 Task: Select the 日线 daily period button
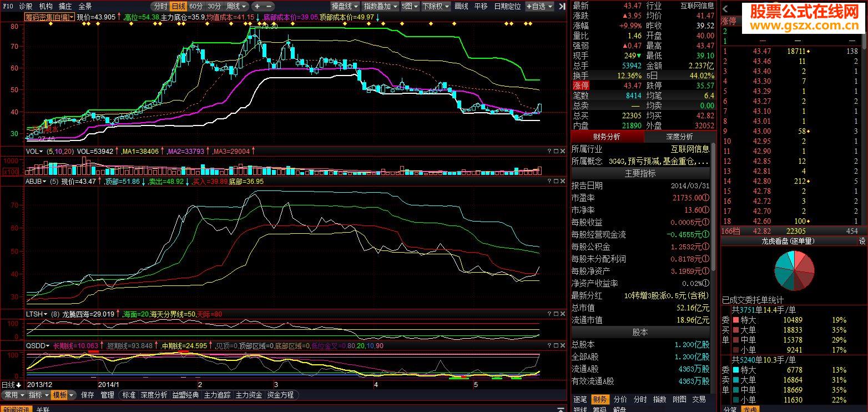pos(178,6)
